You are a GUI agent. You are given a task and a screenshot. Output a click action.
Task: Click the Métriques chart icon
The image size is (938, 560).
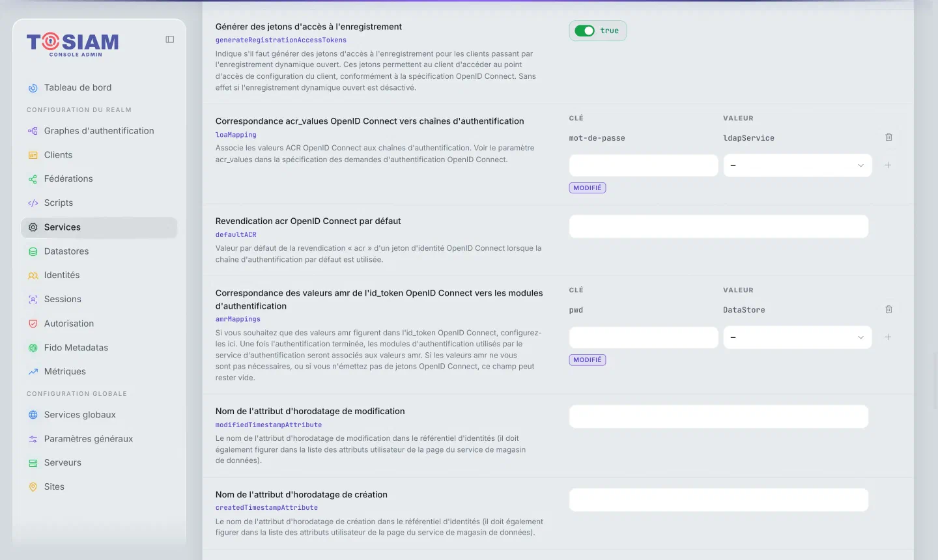coord(33,372)
